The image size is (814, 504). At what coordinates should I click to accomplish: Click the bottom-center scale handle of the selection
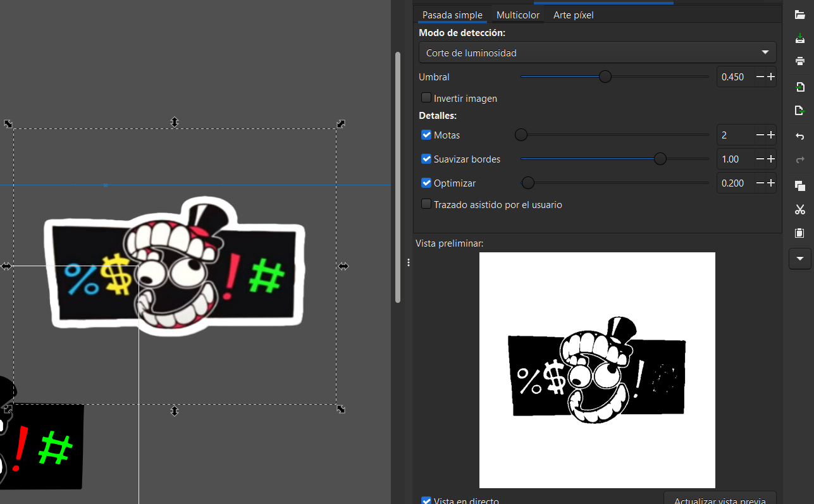pos(175,411)
